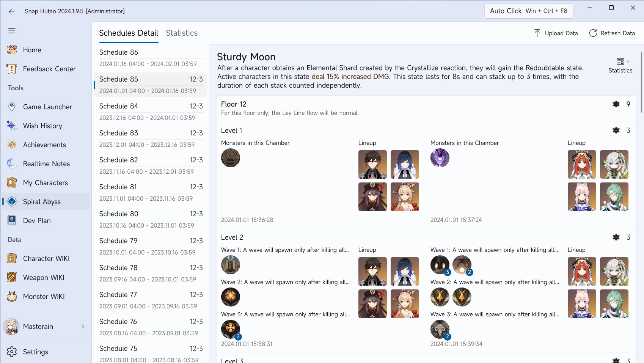This screenshot has height=363, width=644.
Task: Click Level 1 left lineup blue-haired character portrait
Action: (x=405, y=164)
